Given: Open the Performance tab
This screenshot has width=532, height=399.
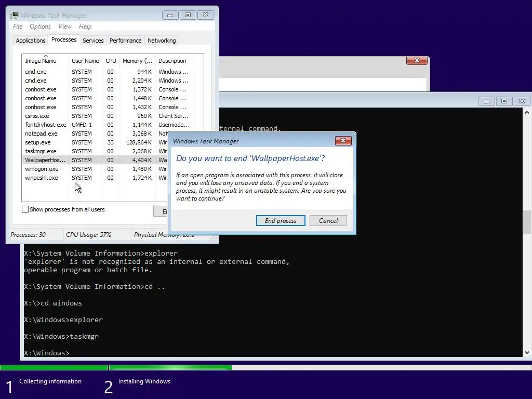Looking at the screenshot, I should pyautogui.click(x=126, y=41).
